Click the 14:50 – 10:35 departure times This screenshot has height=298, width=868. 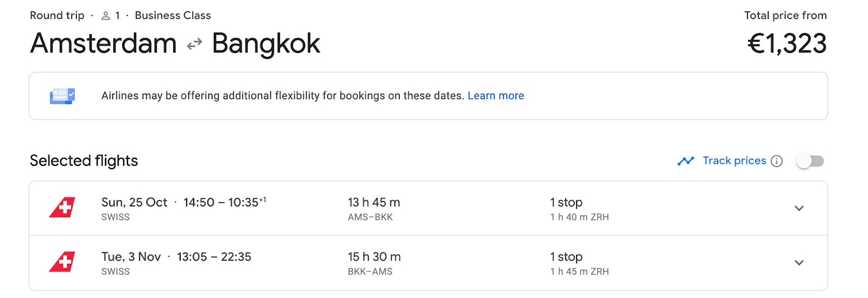coord(225,202)
